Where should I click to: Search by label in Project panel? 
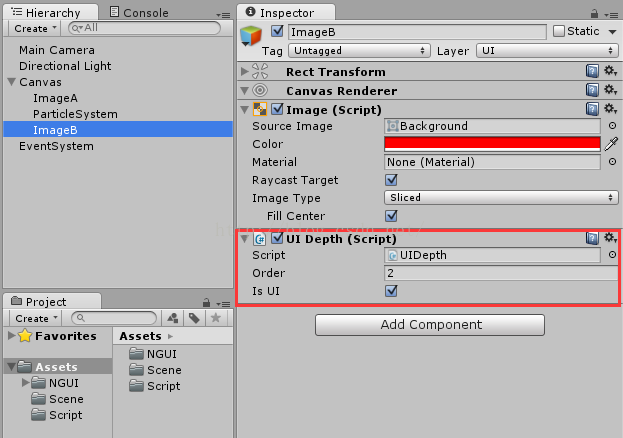coord(194,318)
